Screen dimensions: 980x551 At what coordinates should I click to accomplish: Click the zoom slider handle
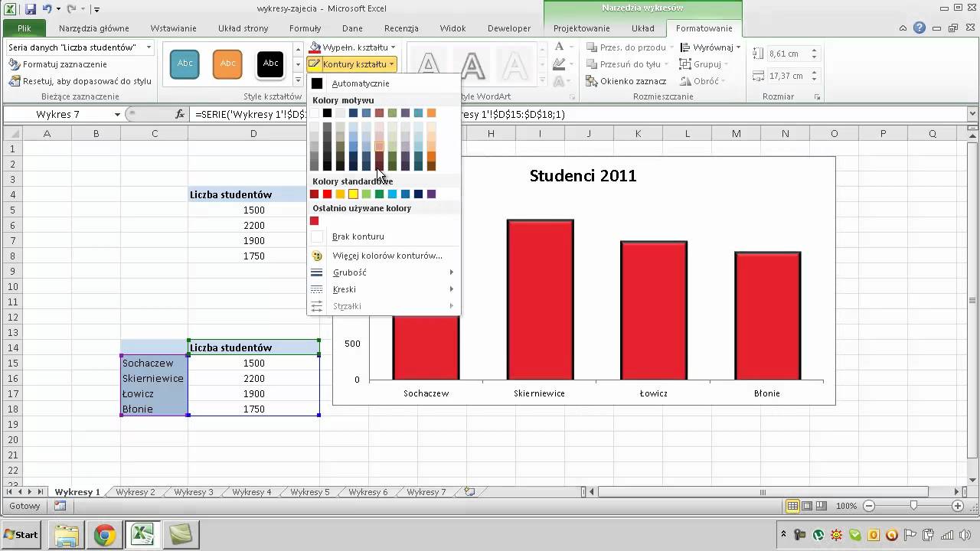pos(913,506)
